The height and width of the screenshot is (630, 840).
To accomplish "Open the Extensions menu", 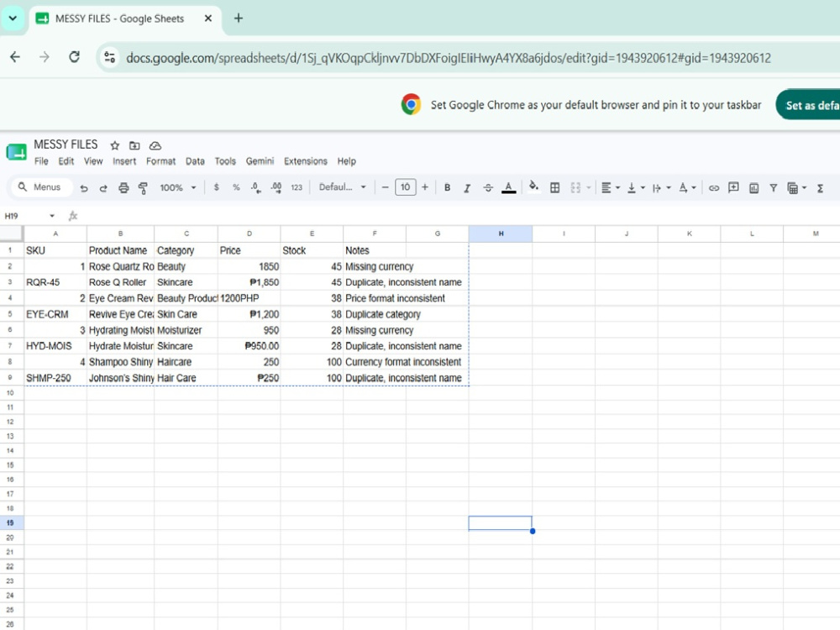I will pyautogui.click(x=306, y=161).
